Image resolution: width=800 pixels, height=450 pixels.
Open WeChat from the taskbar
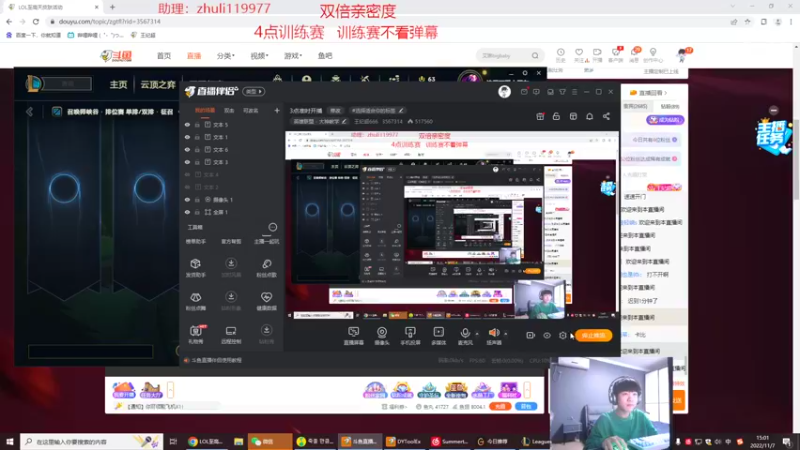point(269,441)
